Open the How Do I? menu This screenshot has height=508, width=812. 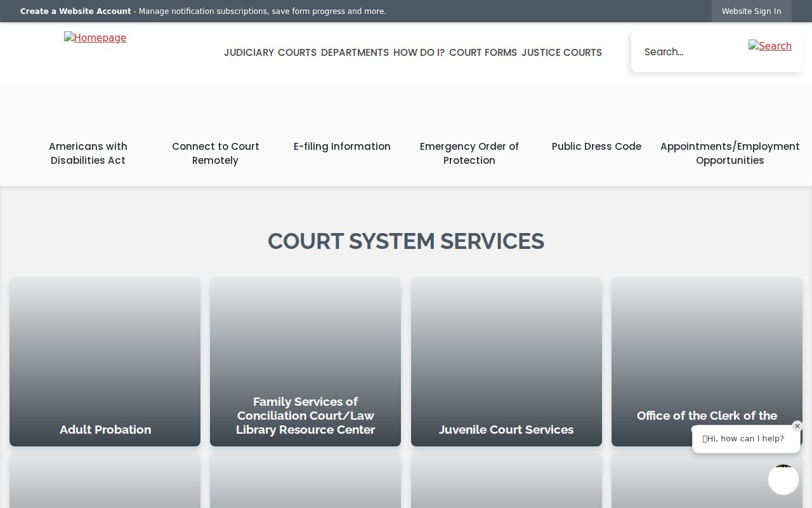click(x=419, y=53)
